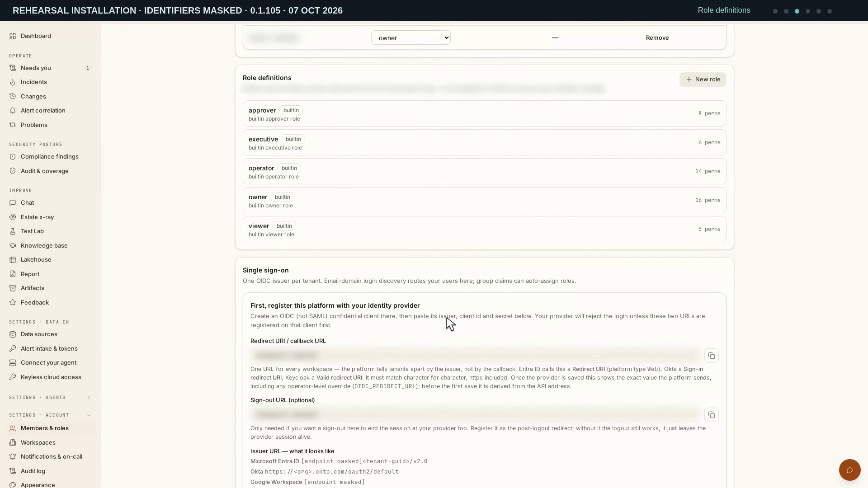Open Alert intake & tokens key icon
This screenshot has height=488, width=868.
[13, 349]
